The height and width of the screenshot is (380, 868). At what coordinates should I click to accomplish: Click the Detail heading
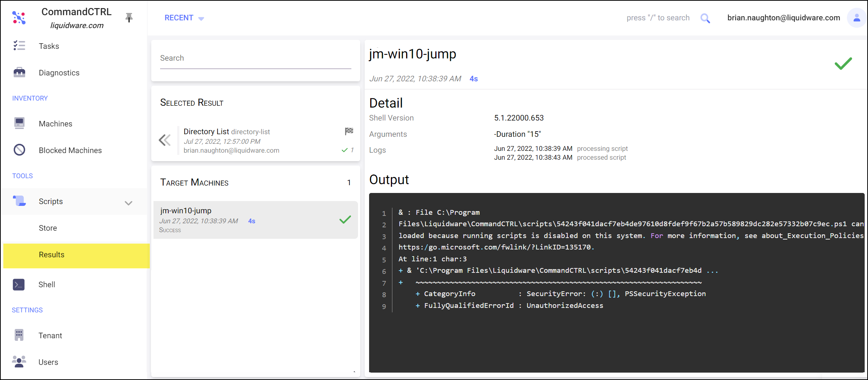[x=386, y=103]
